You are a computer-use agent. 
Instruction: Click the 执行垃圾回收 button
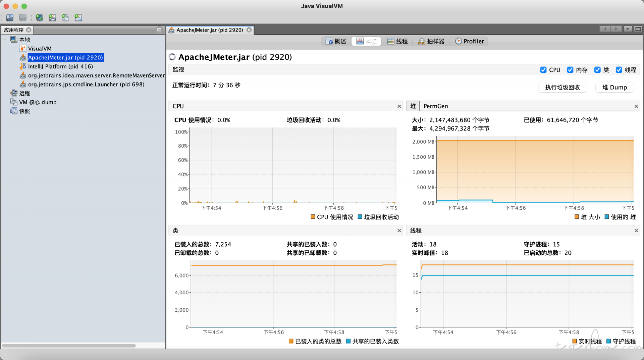tap(562, 88)
